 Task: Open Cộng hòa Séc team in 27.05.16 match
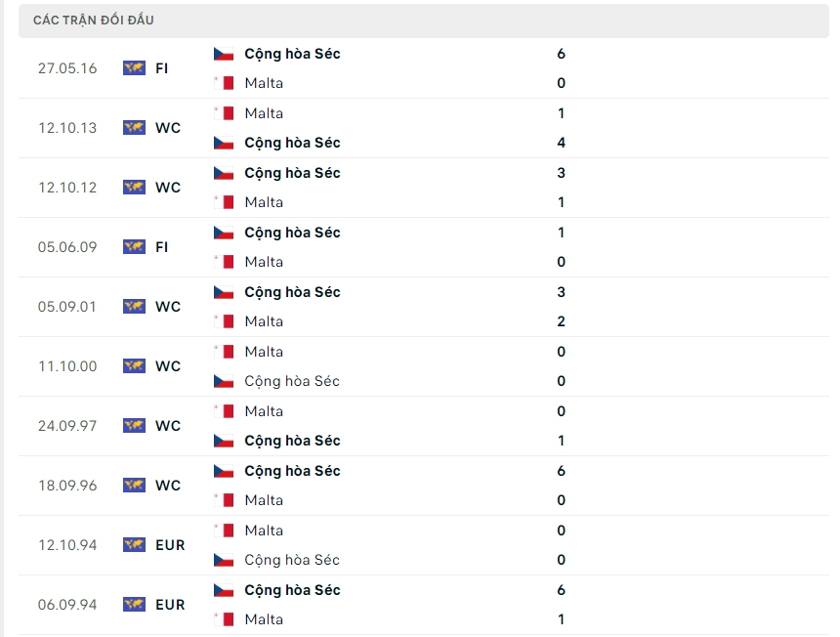(292, 54)
